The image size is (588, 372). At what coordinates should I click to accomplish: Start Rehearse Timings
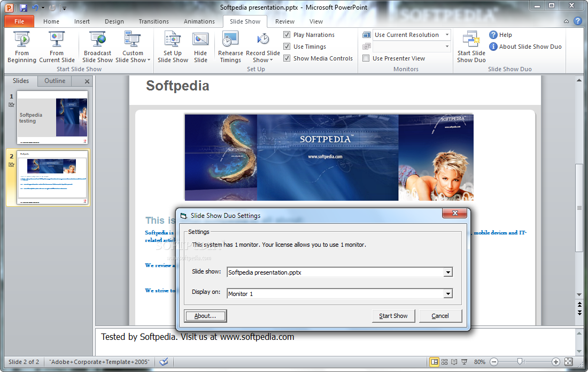(x=230, y=47)
